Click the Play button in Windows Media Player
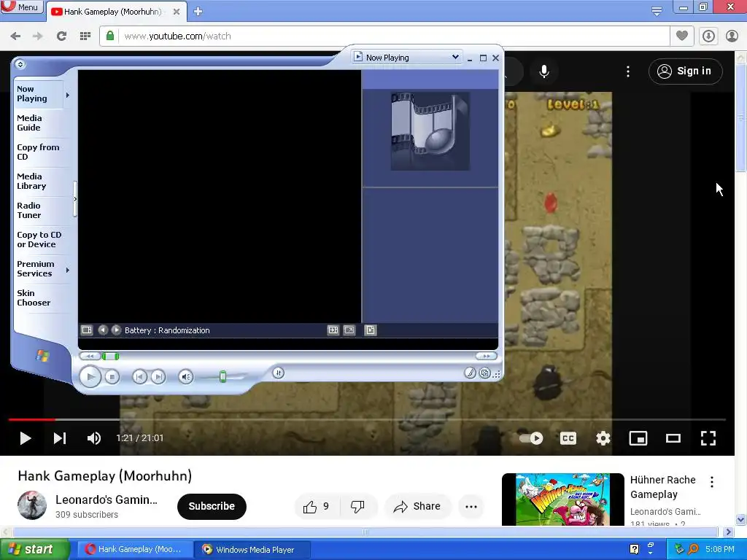 click(90, 377)
